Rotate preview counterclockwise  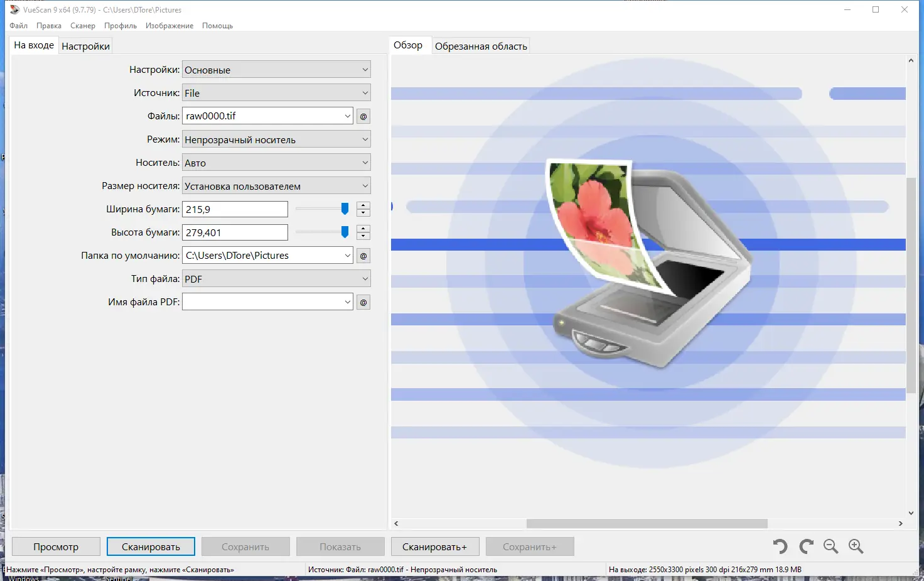pos(780,546)
